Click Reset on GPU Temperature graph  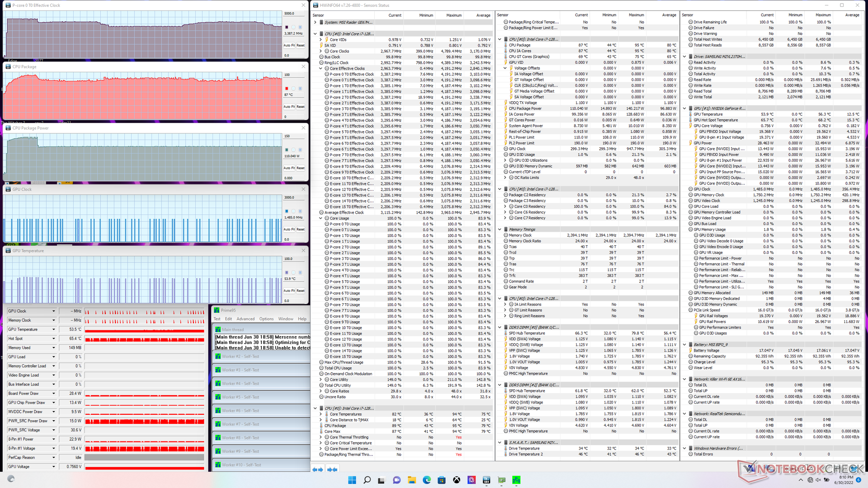click(x=301, y=291)
